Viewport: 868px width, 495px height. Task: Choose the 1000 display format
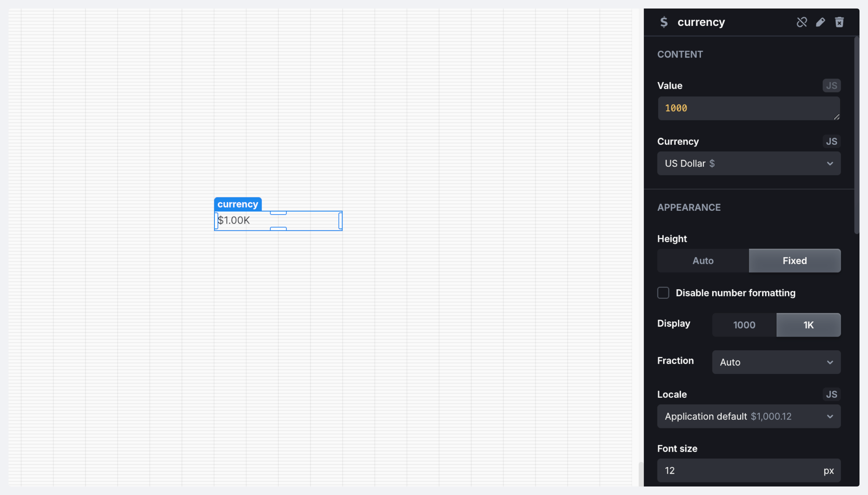744,325
